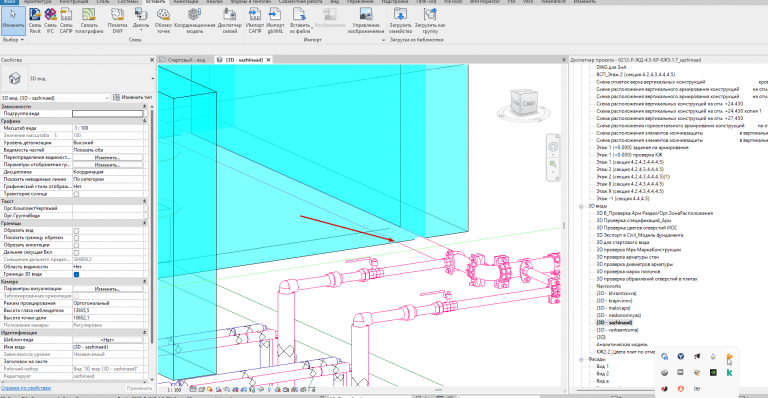
Task: Click Загрузить семейство tool
Action: click(x=400, y=21)
